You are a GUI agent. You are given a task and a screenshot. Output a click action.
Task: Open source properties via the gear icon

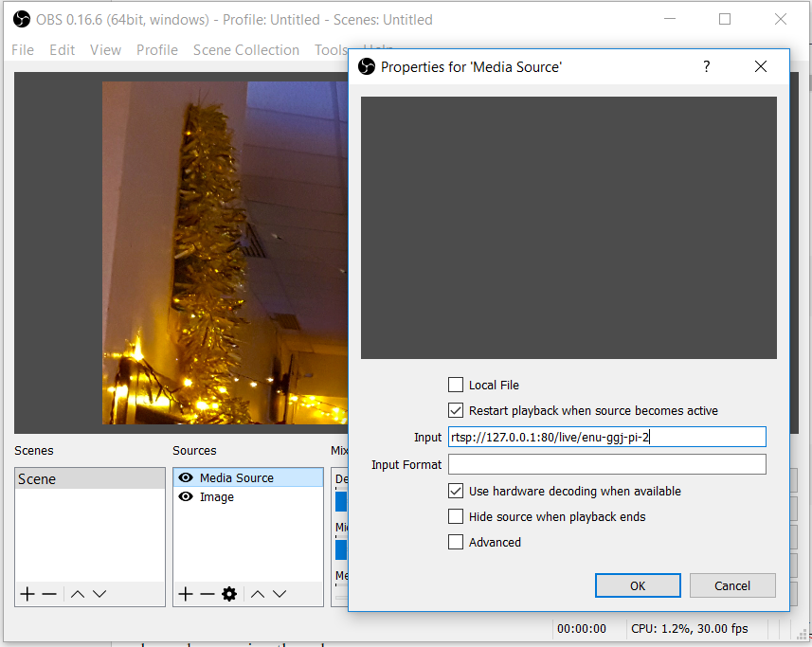point(228,594)
